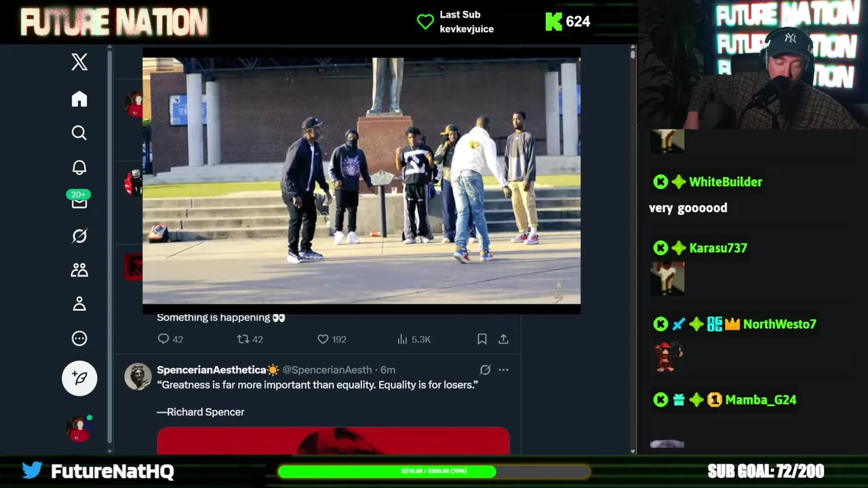Image resolution: width=868 pixels, height=488 pixels.
Task: Share the 'Something is happening' post
Action: click(x=503, y=339)
